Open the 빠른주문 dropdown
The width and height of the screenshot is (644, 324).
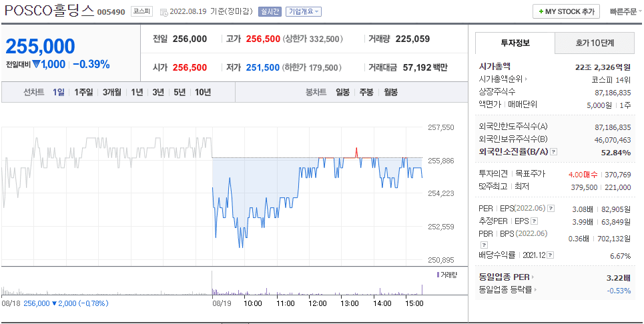626,11
